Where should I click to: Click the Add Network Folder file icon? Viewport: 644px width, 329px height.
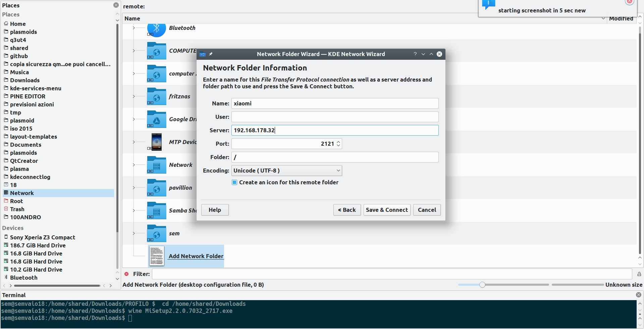coord(157,256)
